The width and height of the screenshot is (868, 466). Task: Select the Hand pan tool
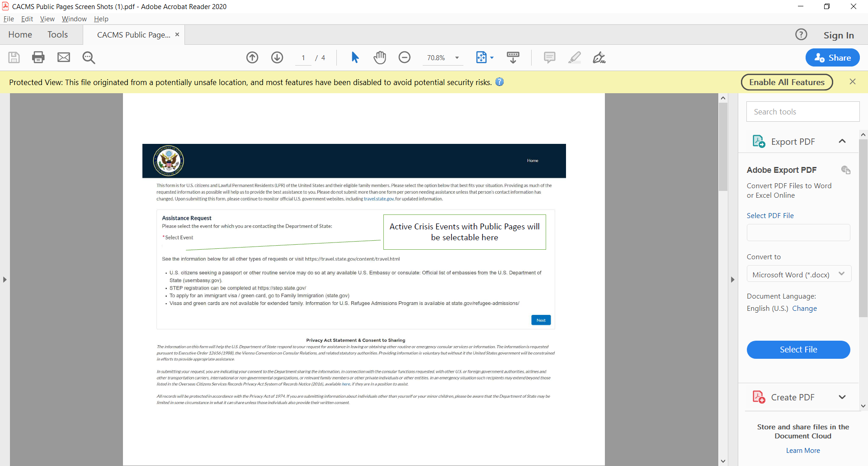[x=380, y=57]
